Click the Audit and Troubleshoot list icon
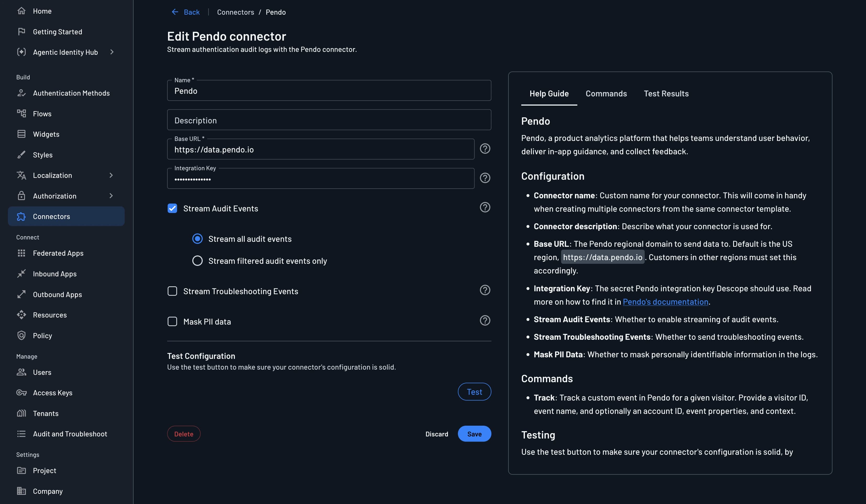The width and height of the screenshot is (866, 504). click(21, 434)
